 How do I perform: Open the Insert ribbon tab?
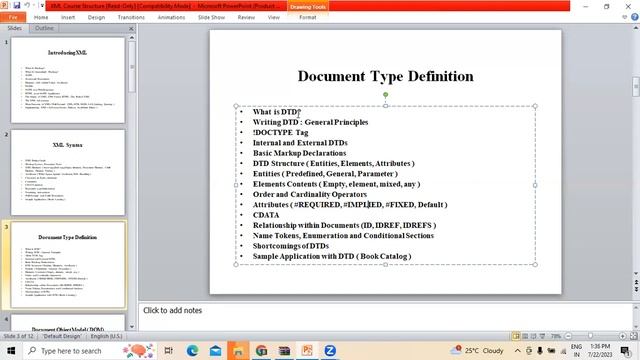pyautogui.click(x=68, y=18)
